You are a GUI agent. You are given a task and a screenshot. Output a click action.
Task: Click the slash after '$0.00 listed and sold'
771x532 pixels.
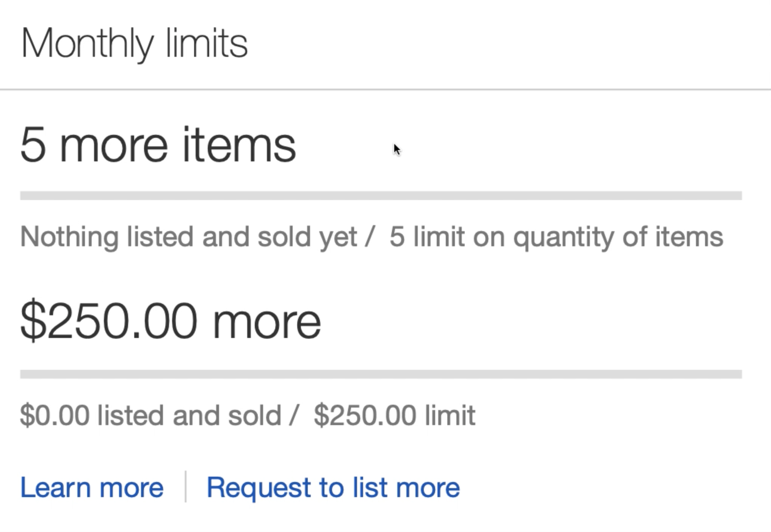tap(294, 416)
